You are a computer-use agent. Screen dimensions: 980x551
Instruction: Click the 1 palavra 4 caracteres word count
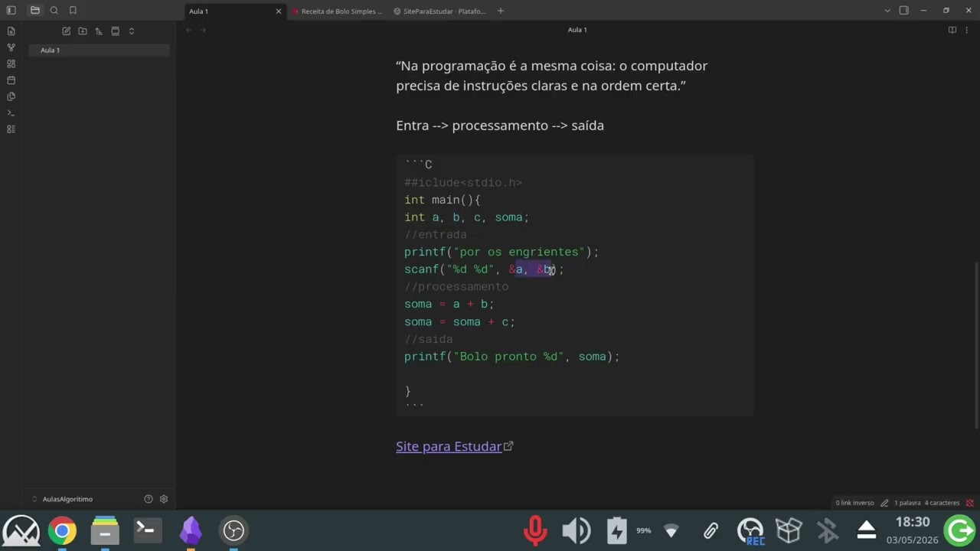coord(926,503)
